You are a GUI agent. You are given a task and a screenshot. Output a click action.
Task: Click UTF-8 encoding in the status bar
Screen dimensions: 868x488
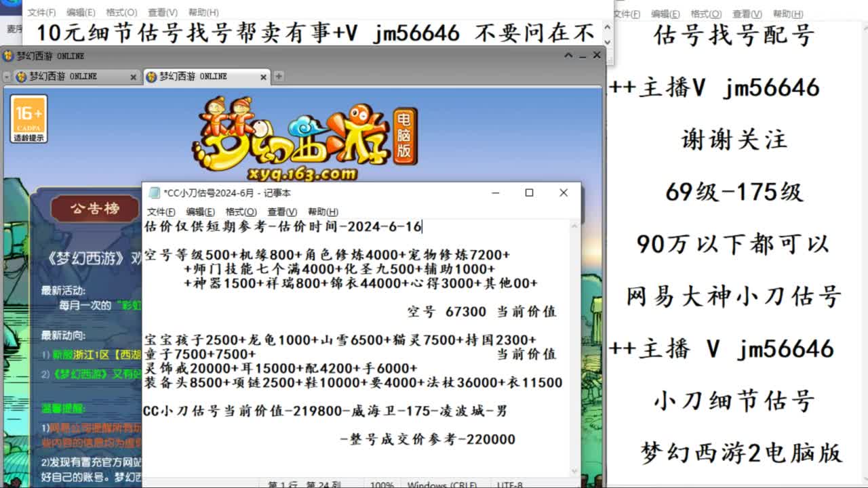[509, 485]
